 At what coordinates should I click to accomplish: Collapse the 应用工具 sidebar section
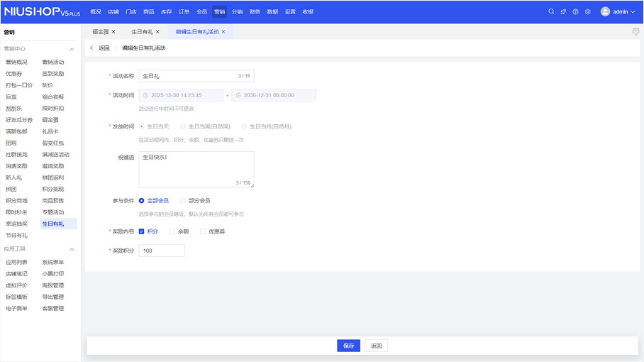71,249
